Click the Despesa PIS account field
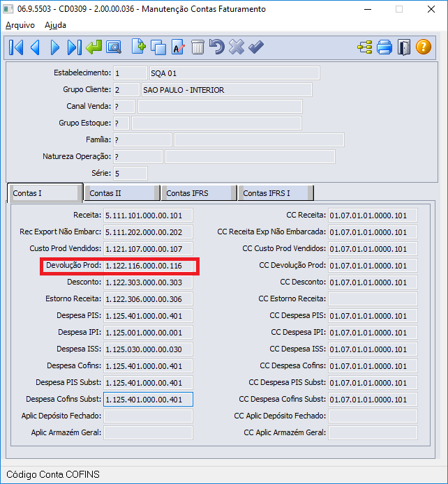The image size is (448, 484). pos(148,315)
